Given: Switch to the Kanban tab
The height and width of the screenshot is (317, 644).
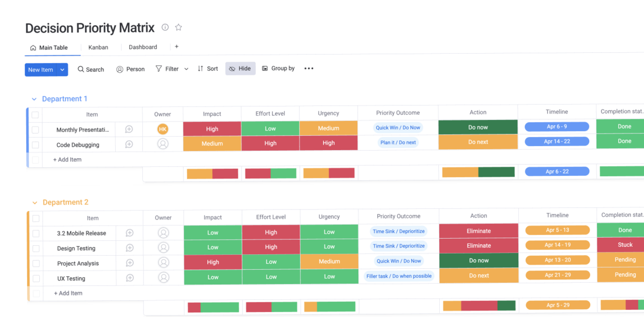Looking at the screenshot, I should pos(98,47).
